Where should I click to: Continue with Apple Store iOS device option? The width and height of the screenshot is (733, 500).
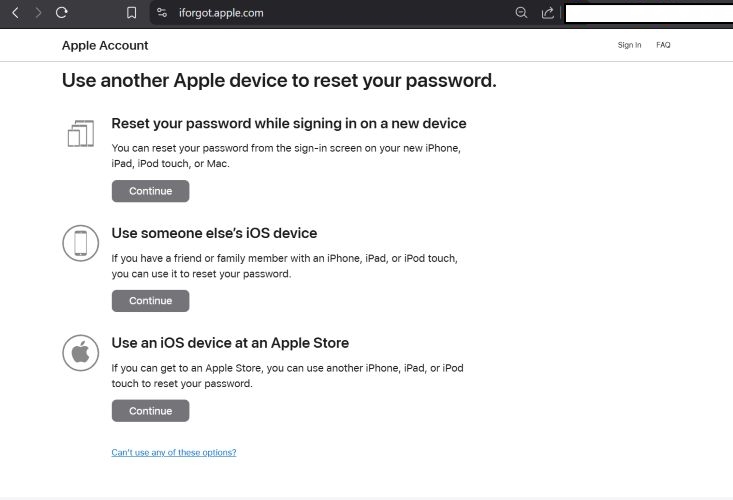150,411
